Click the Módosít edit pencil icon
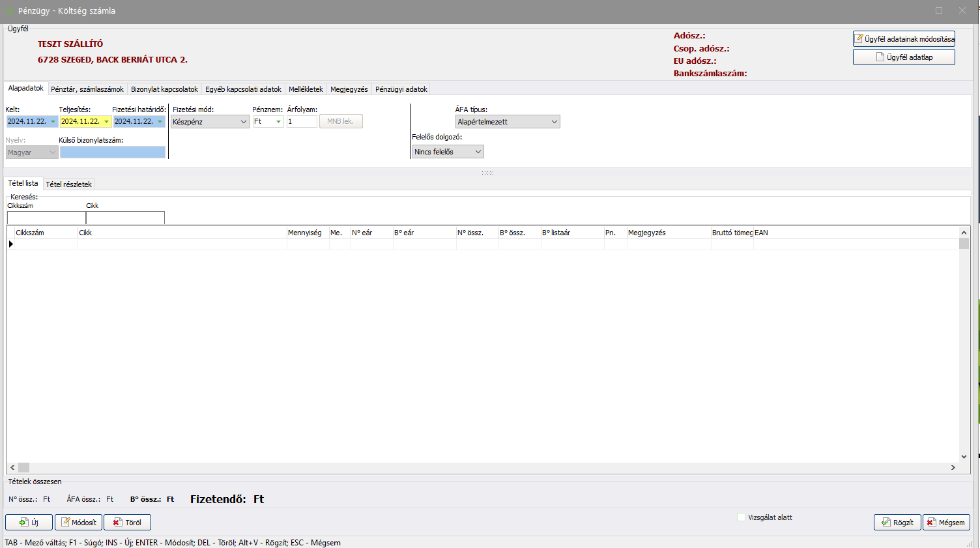This screenshot has height=548, width=980. point(66,523)
